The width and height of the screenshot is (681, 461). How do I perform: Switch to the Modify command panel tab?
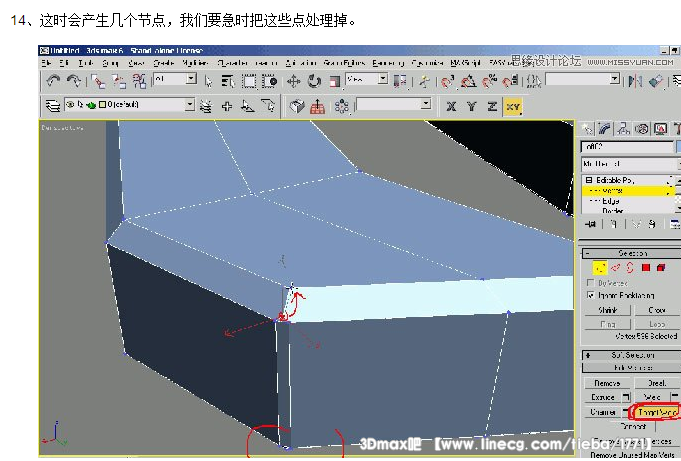click(604, 129)
